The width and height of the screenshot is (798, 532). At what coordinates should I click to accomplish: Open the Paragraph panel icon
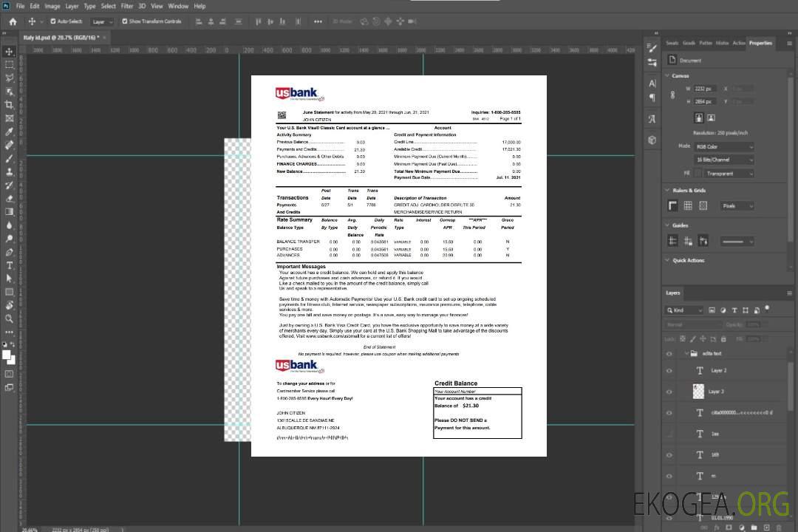coord(652,98)
